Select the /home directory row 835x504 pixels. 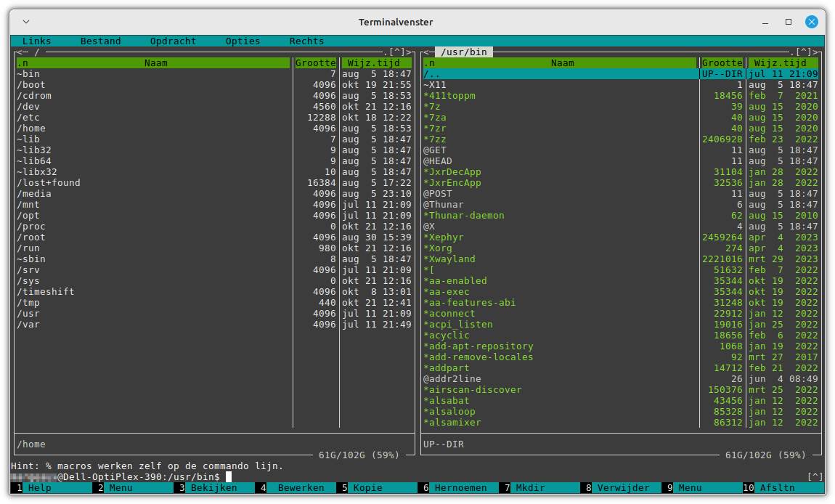click(x=215, y=129)
